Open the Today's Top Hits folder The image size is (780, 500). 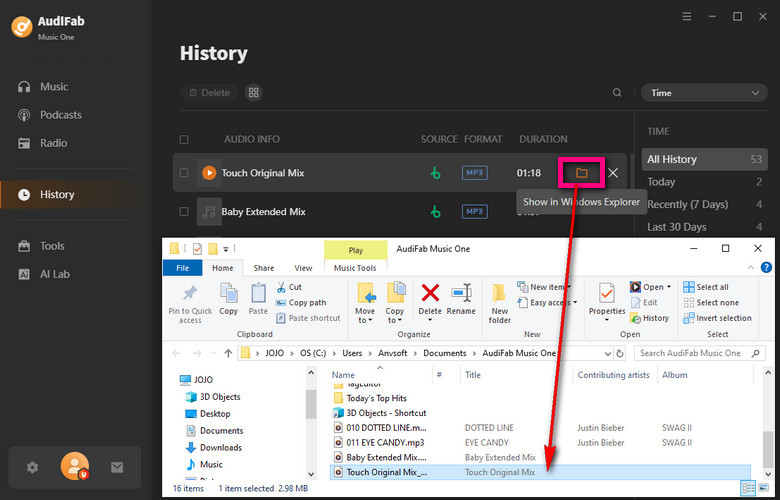[x=370, y=398]
